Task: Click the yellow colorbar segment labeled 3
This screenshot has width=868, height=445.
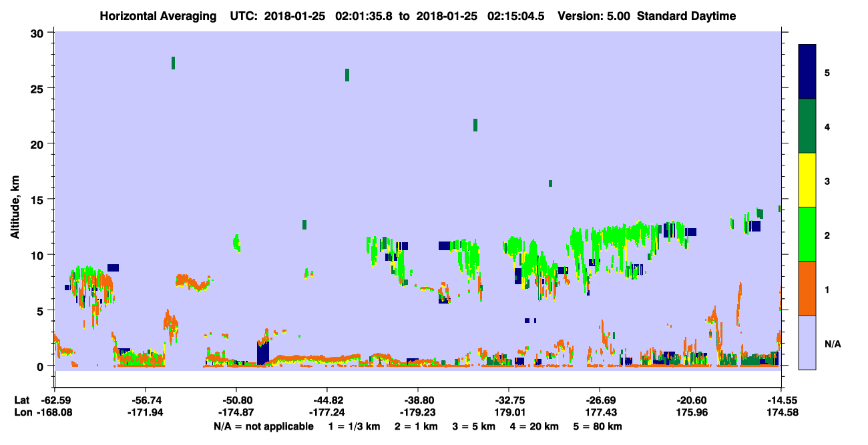Action: [807, 180]
